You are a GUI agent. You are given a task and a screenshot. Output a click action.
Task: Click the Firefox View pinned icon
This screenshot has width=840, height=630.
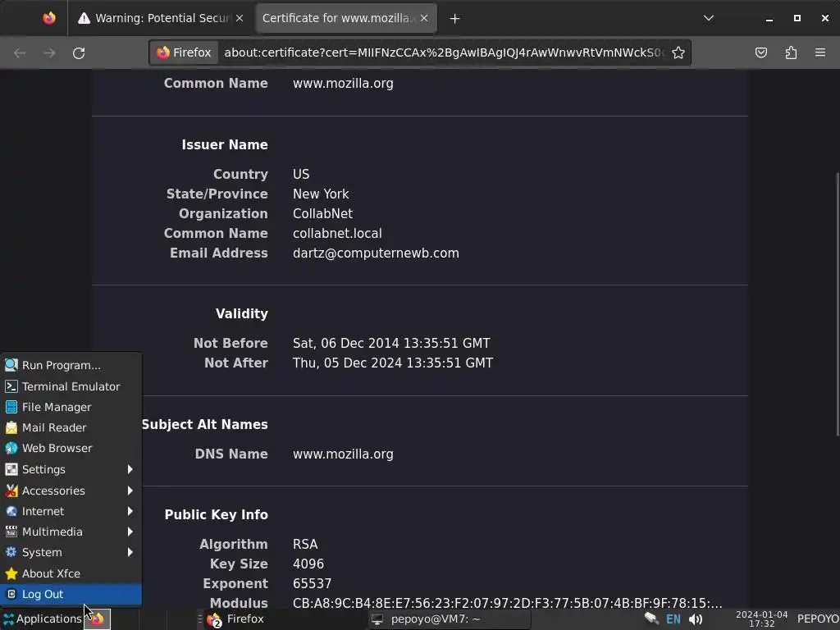click(x=48, y=18)
